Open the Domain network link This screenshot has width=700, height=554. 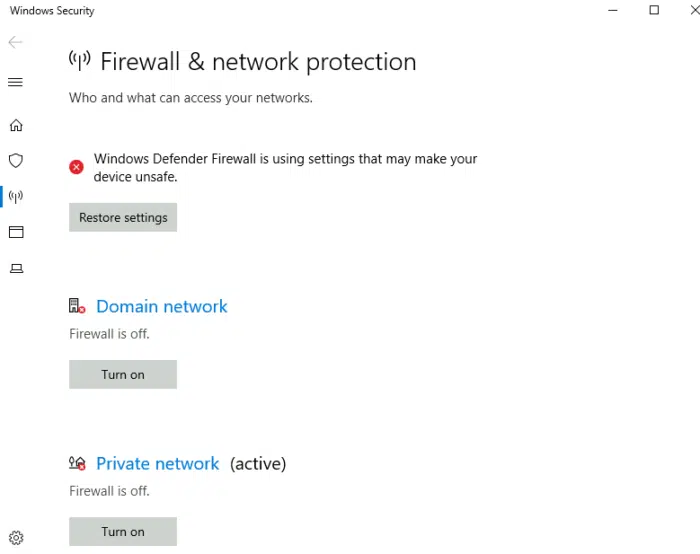pyautogui.click(x=162, y=307)
